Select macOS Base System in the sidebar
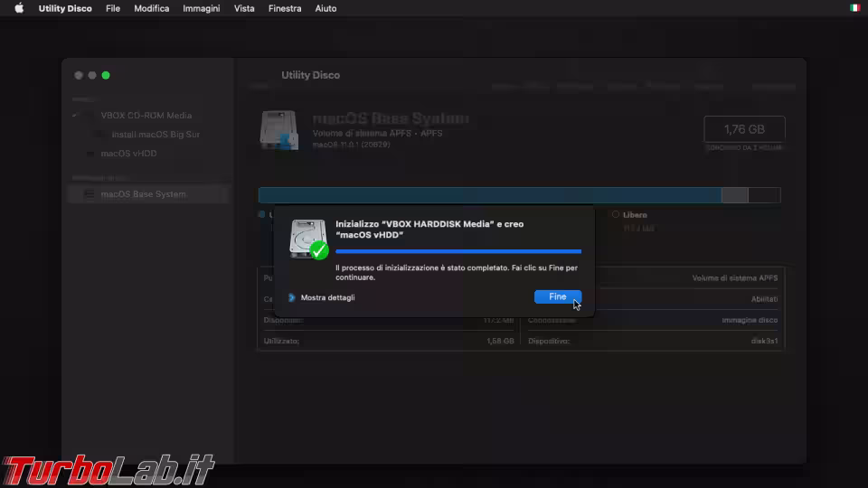Viewport: 868px width, 488px height. [148, 194]
